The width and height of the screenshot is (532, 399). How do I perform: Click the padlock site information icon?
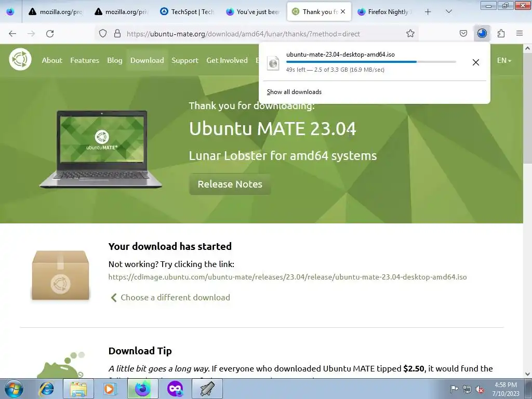117,33
